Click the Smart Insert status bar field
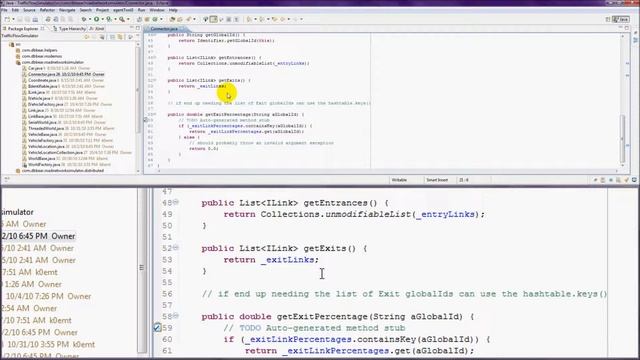 (x=437, y=180)
